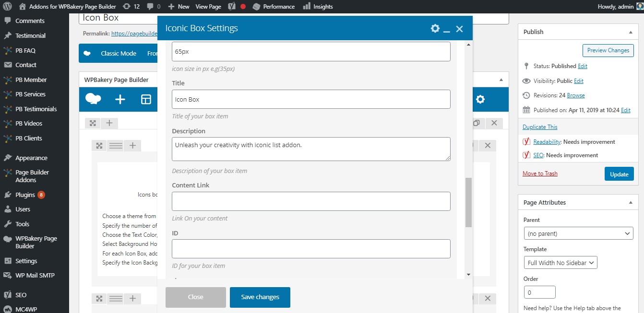Viewport: 644px width, 313px height.
Task: Open the Template dropdown
Action: [561, 263]
